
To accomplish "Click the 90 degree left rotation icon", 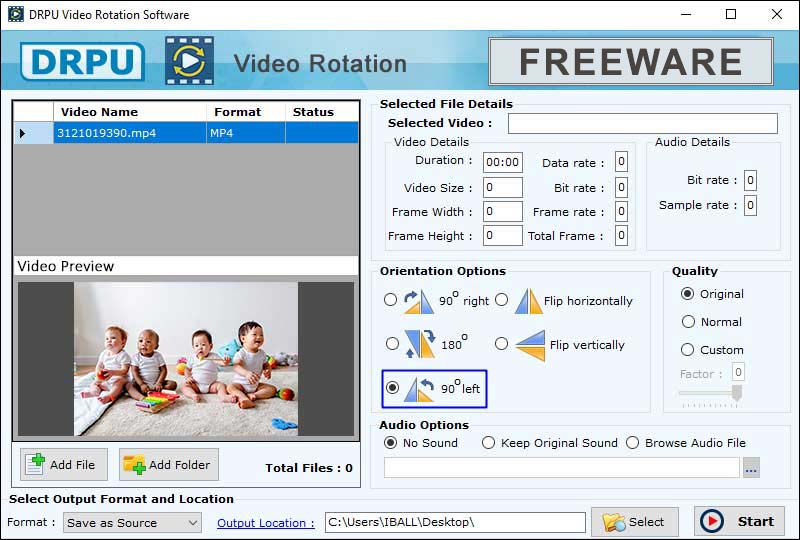I will (x=419, y=389).
